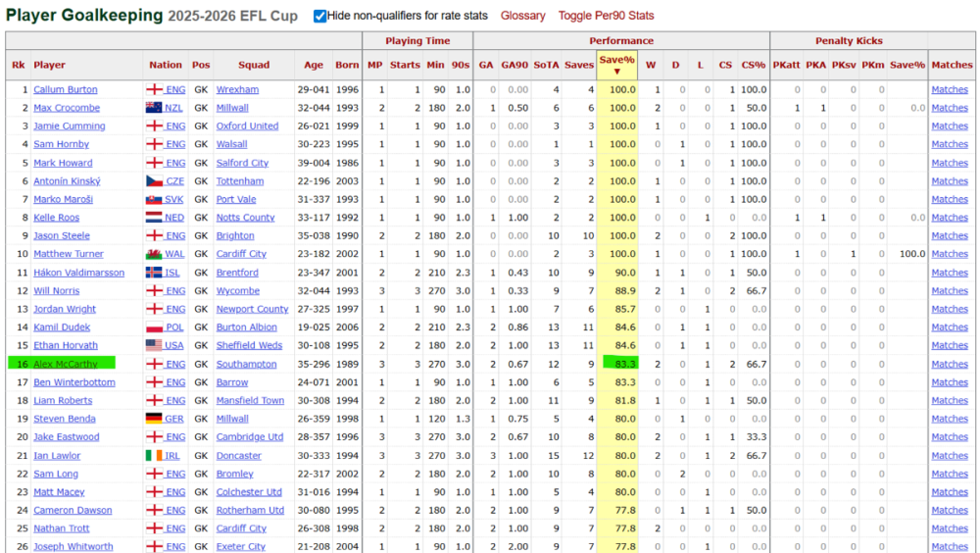Sort by the Player column header
The width and height of the screenshot is (980, 553).
click(49, 65)
